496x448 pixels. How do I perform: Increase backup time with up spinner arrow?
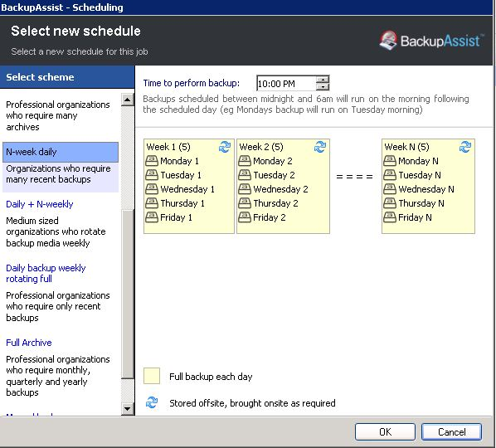coord(323,80)
